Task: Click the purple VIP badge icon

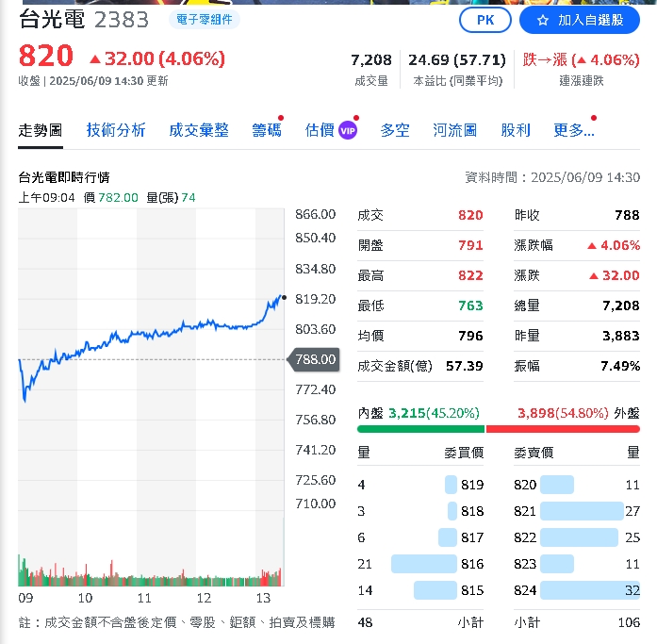Action: 348,131
